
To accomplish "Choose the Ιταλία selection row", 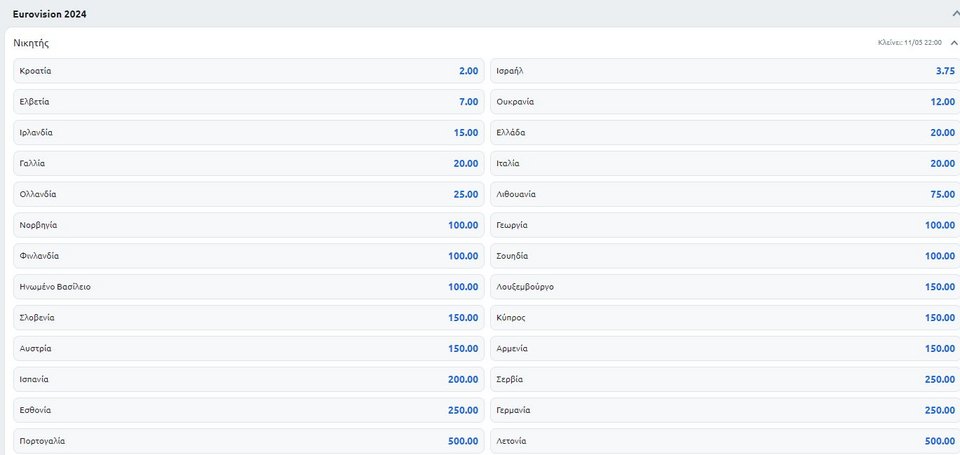I will [x=725, y=164].
